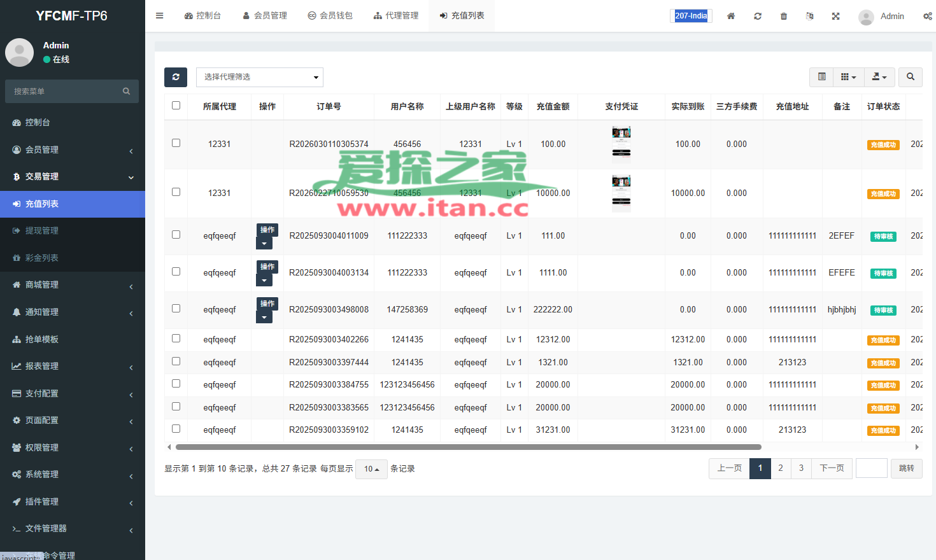The width and height of the screenshot is (936, 560).
Task: Open the 选择代理筛选 dropdown
Action: pyautogui.click(x=260, y=77)
